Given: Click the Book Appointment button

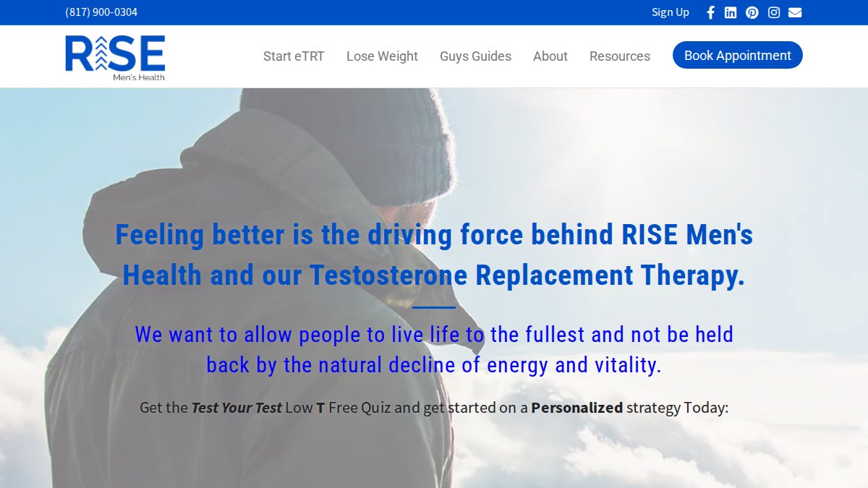Looking at the screenshot, I should coord(738,55).
